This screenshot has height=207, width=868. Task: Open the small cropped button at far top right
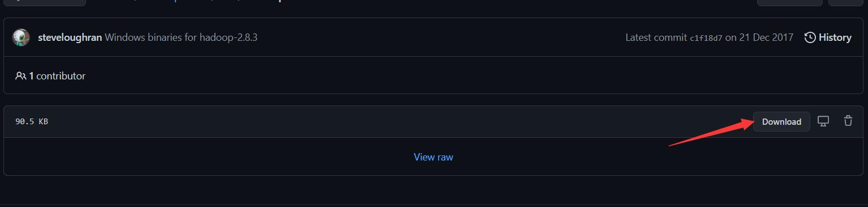[845, 2]
